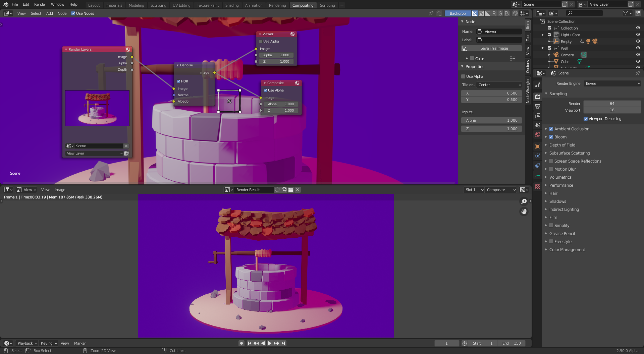Image resolution: width=644 pixels, height=354 pixels.
Task: Open the Tool properties tab icon
Action: pos(538,85)
